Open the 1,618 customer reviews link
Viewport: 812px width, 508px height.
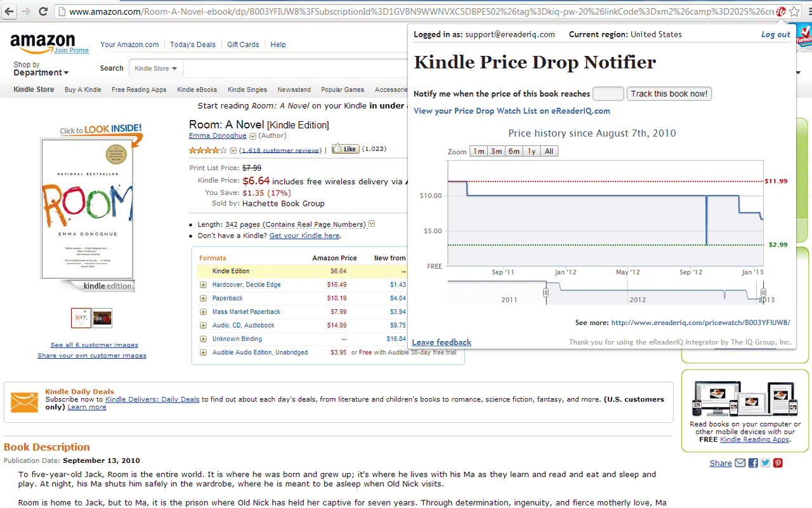[x=281, y=150]
